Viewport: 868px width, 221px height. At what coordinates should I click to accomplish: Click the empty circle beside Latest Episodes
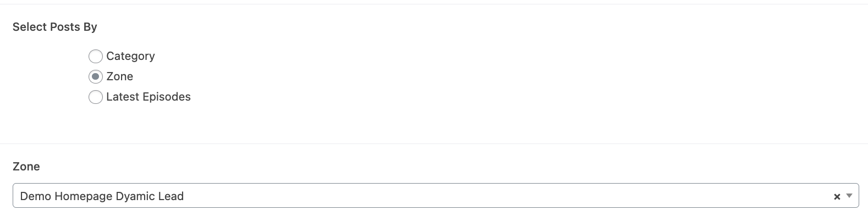(x=96, y=97)
